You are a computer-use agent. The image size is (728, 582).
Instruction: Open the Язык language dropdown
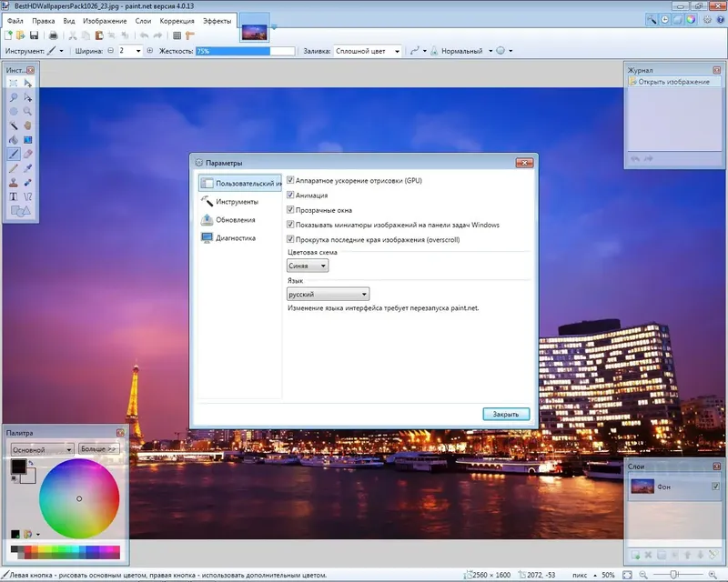327,295
